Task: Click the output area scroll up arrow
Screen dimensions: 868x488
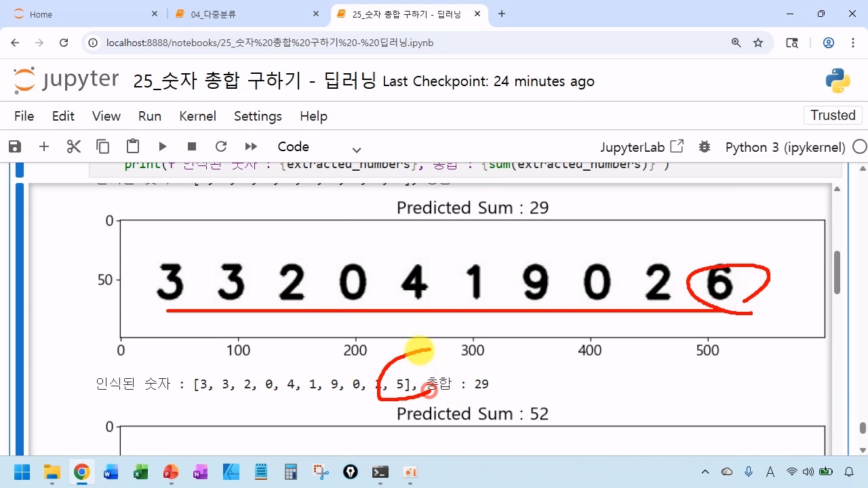Action: (x=837, y=189)
